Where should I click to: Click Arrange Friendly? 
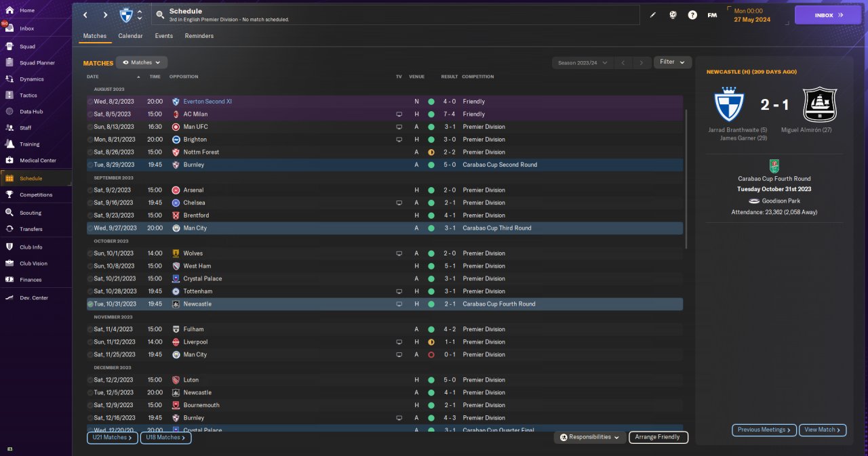pos(658,437)
